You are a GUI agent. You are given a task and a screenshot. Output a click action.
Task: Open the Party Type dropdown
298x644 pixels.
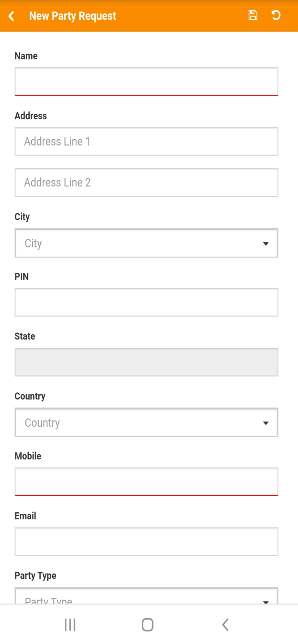(146, 596)
